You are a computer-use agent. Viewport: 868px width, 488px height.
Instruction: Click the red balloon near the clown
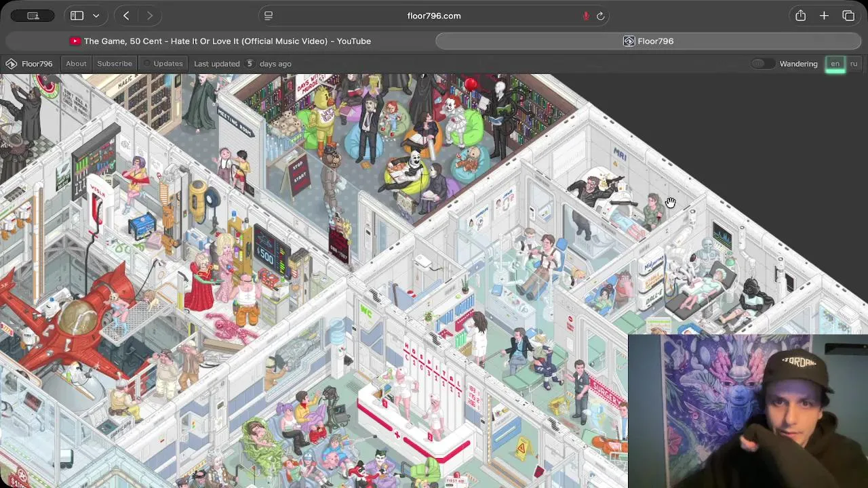tap(471, 84)
